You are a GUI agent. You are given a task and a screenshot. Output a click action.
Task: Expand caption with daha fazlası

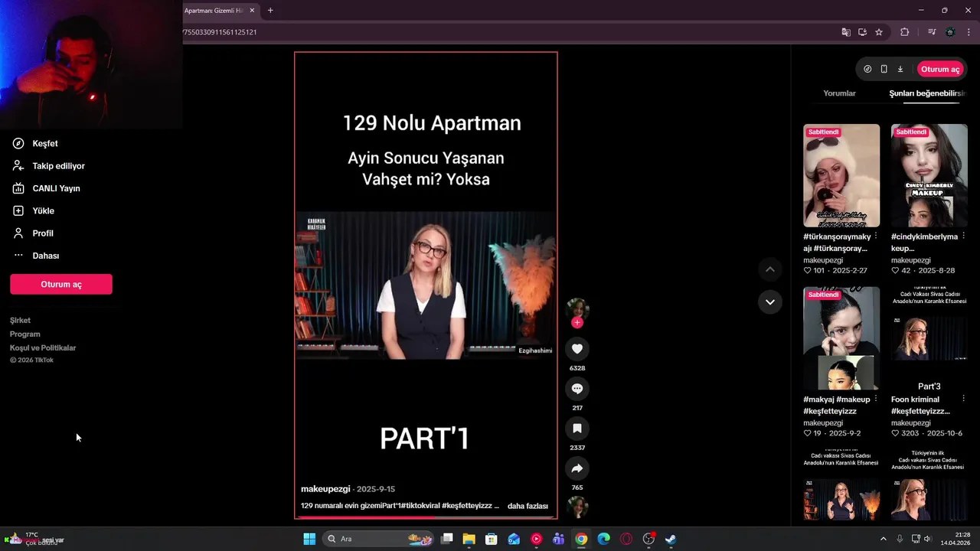coord(528,506)
